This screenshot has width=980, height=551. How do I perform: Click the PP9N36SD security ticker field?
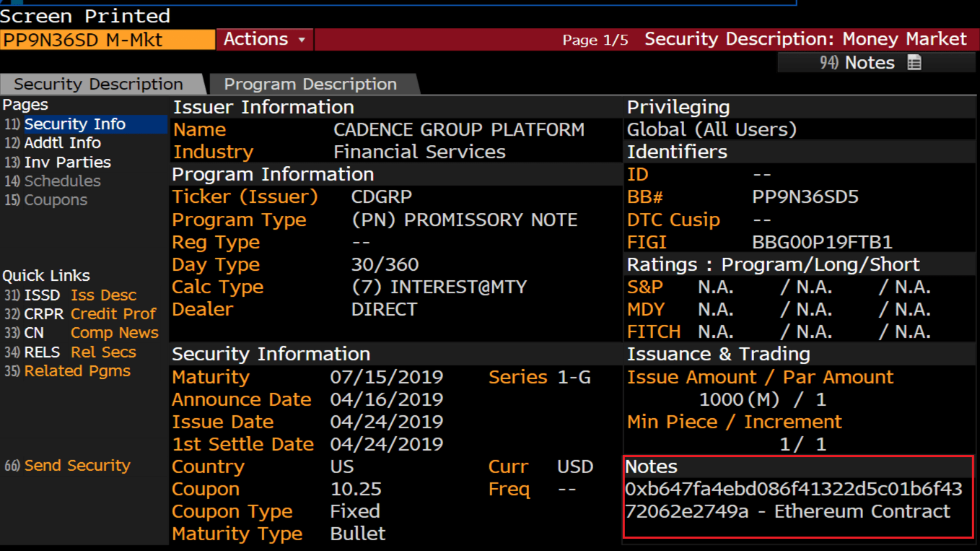(x=107, y=39)
